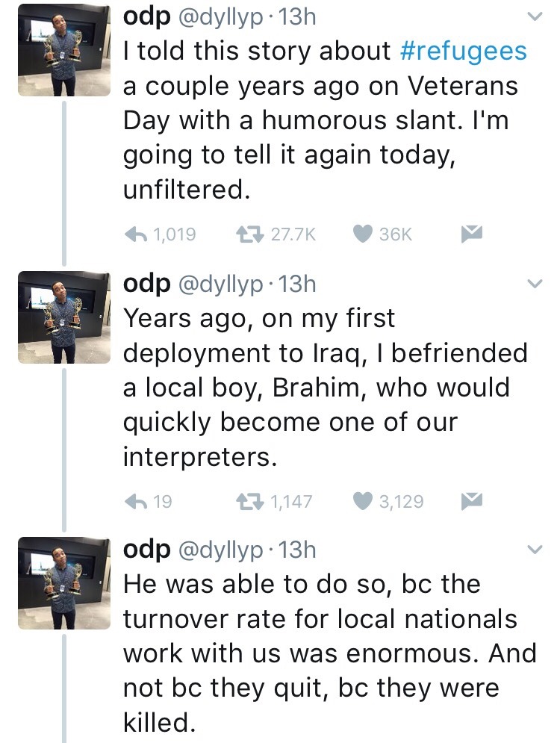Open the tweet about local nationals being killed
This screenshot has height=743, width=560.
tap(329, 653)
